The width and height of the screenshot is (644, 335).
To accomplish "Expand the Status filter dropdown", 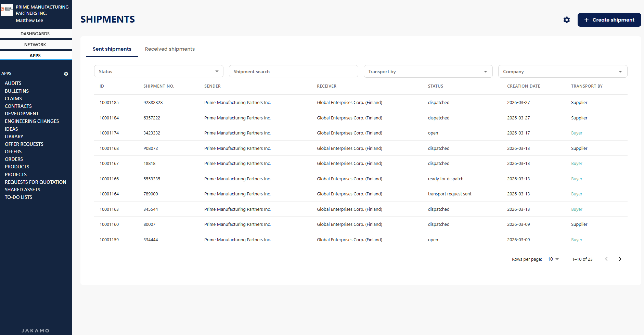I will (158, 72).
